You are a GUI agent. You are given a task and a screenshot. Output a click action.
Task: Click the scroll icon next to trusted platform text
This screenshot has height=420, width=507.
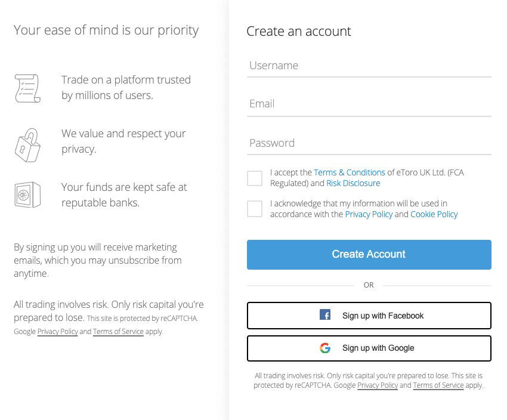[x=28, y=88]
